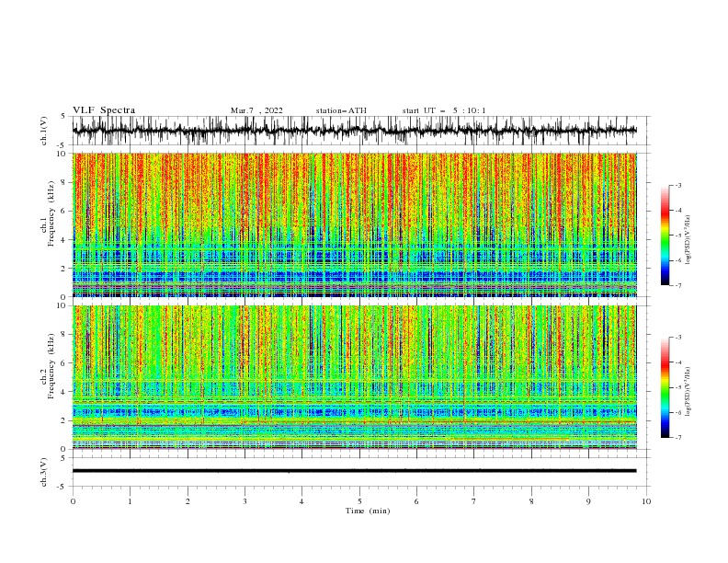Click the time axis tick label "10"
Viewport: 728px width, 563px height.
click(646, 501)
